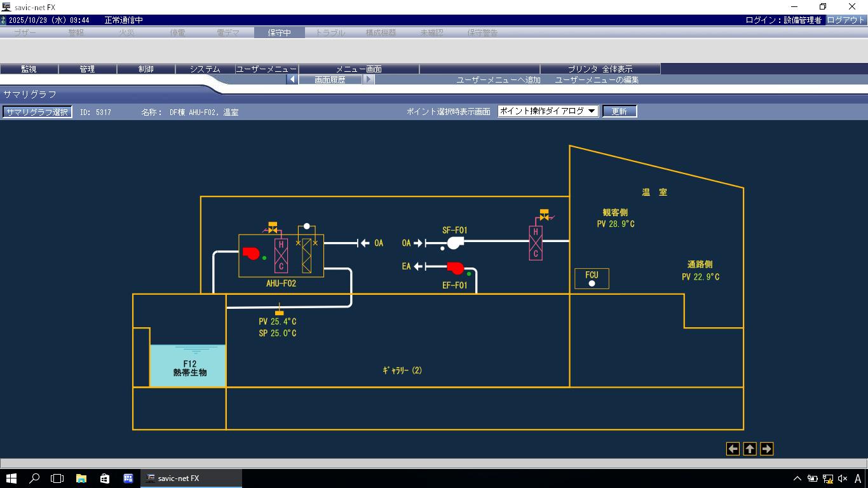Open the 監視 menu
This screenshot has height=488, width=868.
[x=29, y=69]
